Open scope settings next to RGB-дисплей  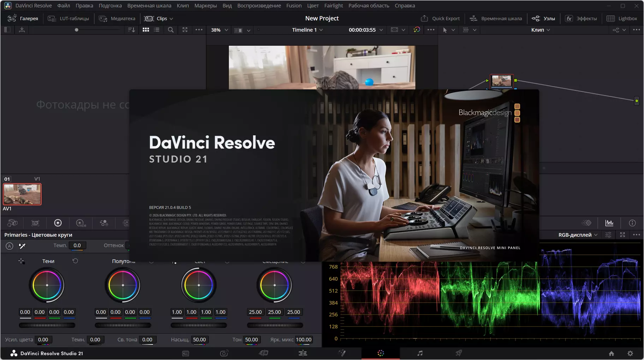click(x=608, y=235)
